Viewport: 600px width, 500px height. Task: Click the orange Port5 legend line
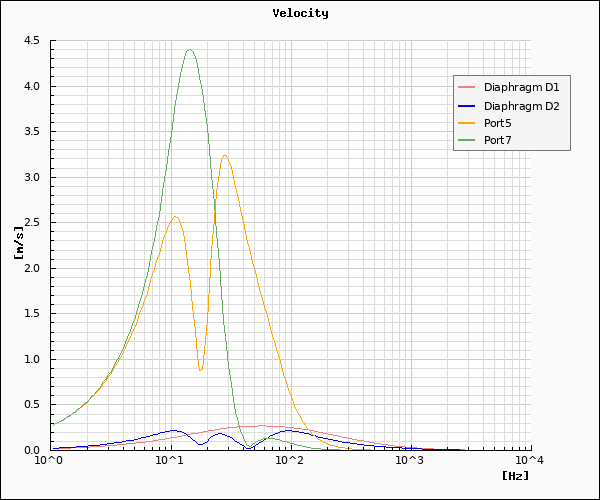point(468,123)
